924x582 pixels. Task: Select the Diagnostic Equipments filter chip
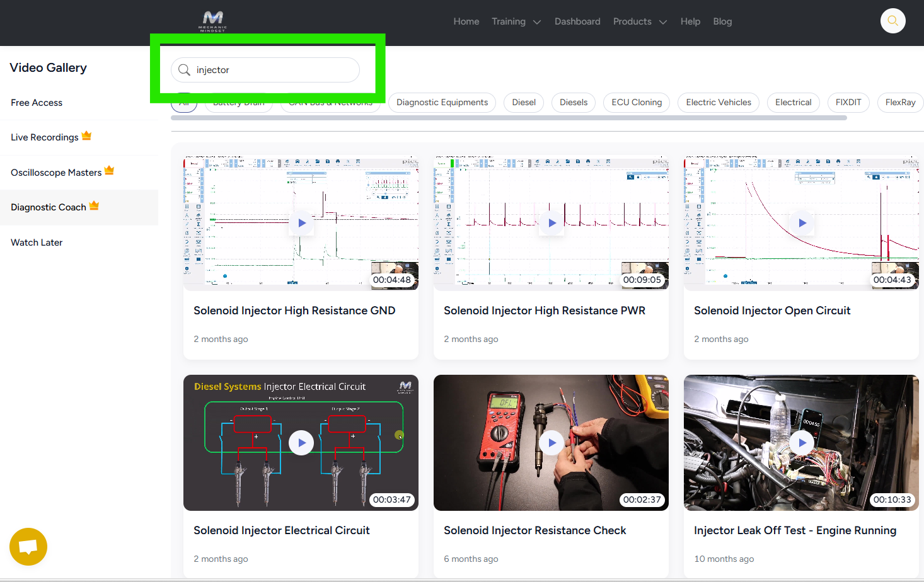click(x=442, y=103)
